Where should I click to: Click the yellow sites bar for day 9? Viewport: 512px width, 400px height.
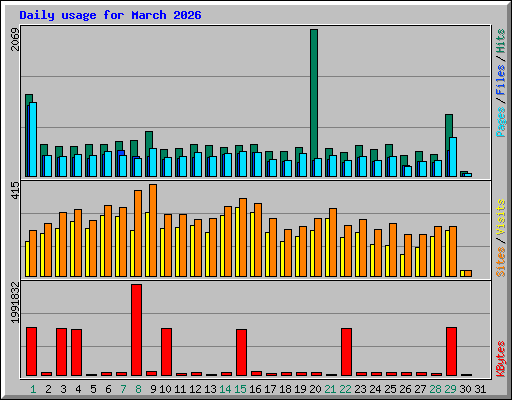tap(147, 244)
